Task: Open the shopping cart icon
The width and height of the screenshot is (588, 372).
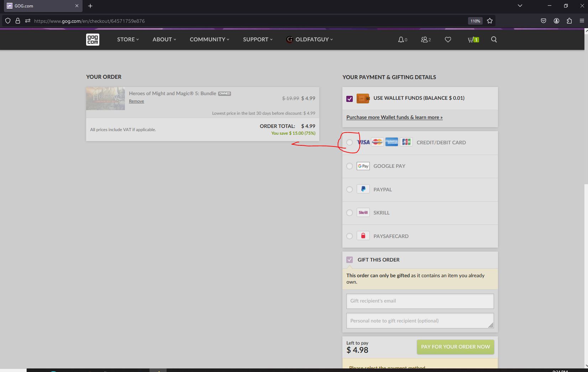Action: click(473, 40)
